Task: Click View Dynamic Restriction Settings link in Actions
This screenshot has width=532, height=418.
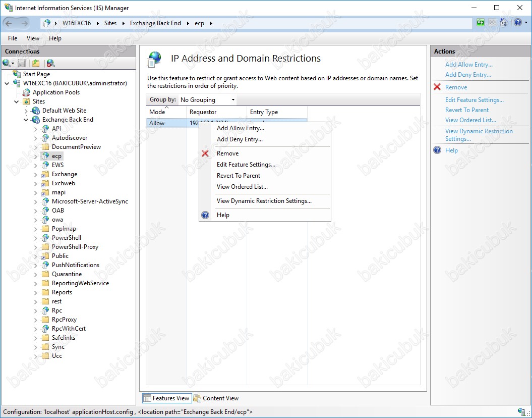Action: (479, 135)
